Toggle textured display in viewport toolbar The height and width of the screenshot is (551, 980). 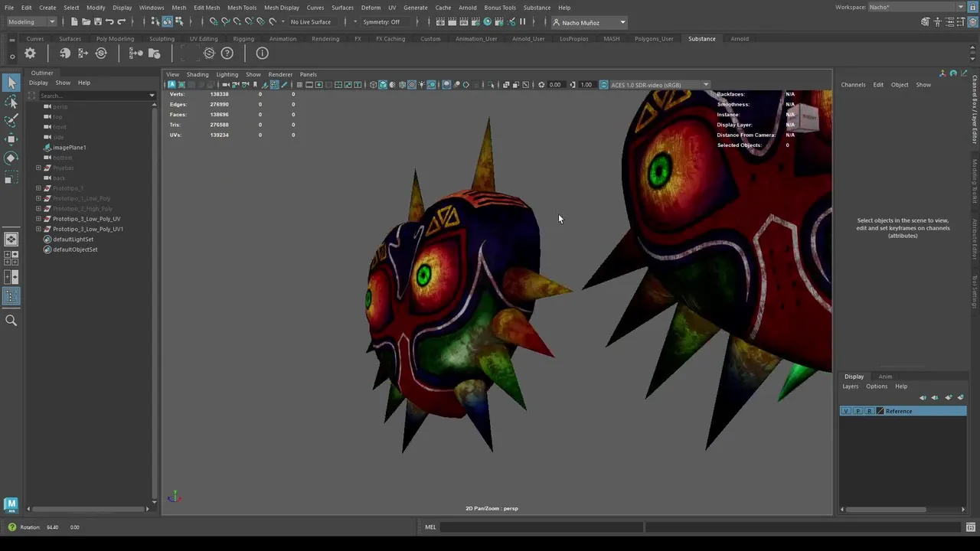[x=412, y=85]
